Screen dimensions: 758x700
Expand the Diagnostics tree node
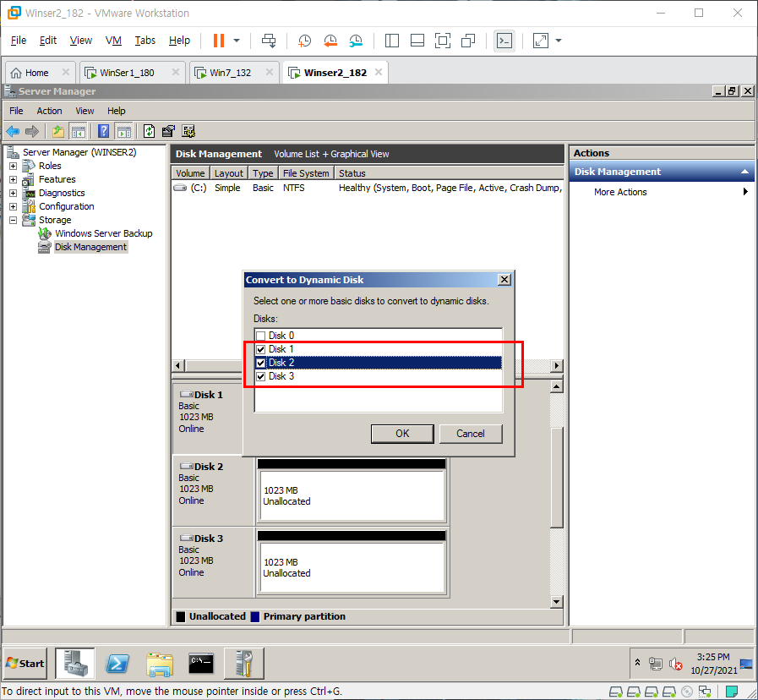[x=13, y=193]
